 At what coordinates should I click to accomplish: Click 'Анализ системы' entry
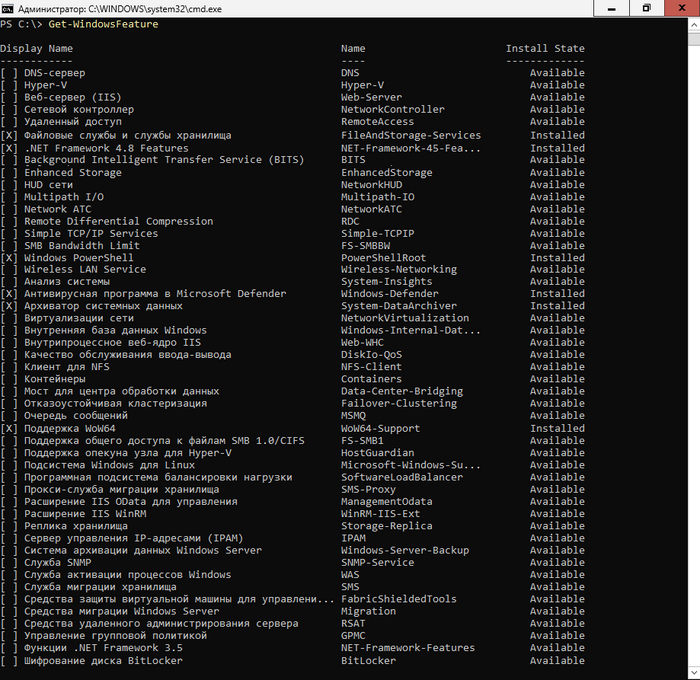tap(67, 282)
